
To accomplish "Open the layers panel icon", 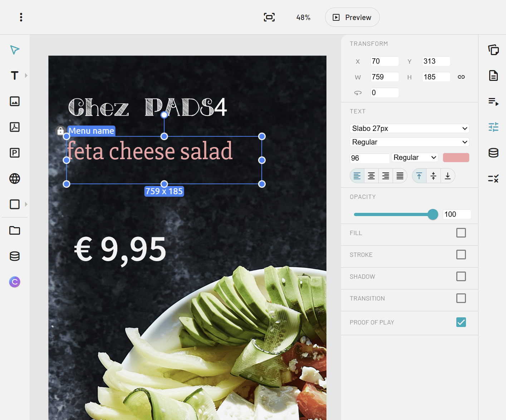I will pos(493,50).
